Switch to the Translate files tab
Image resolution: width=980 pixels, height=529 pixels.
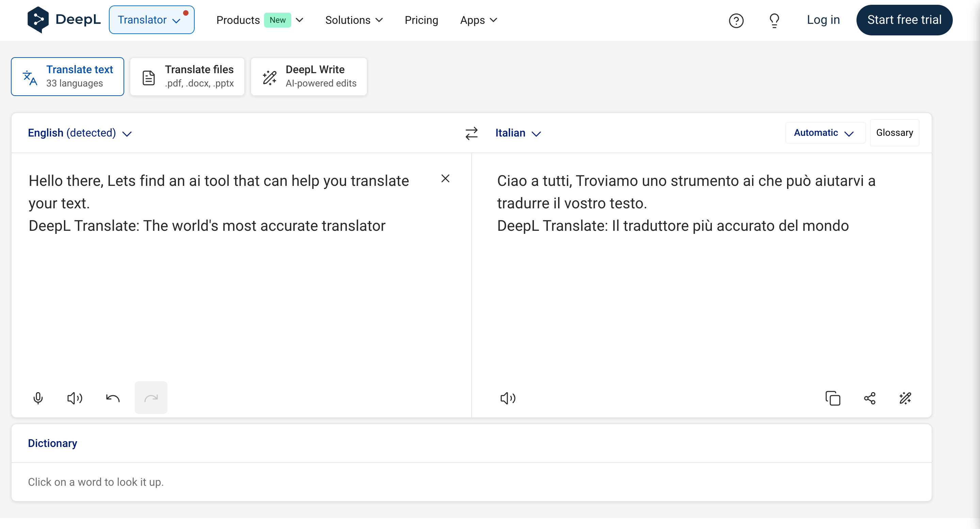187,77
